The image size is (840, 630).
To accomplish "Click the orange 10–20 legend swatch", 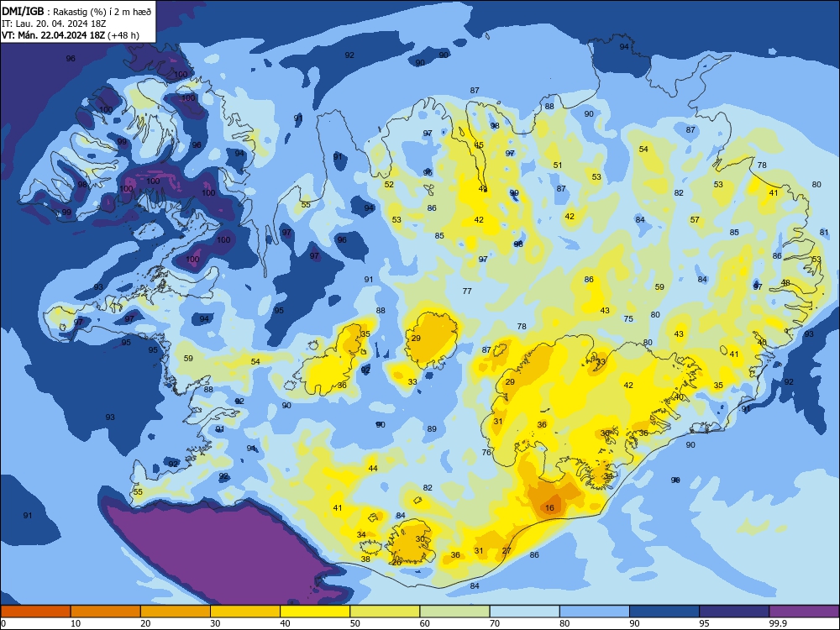I will pos(106,612).
